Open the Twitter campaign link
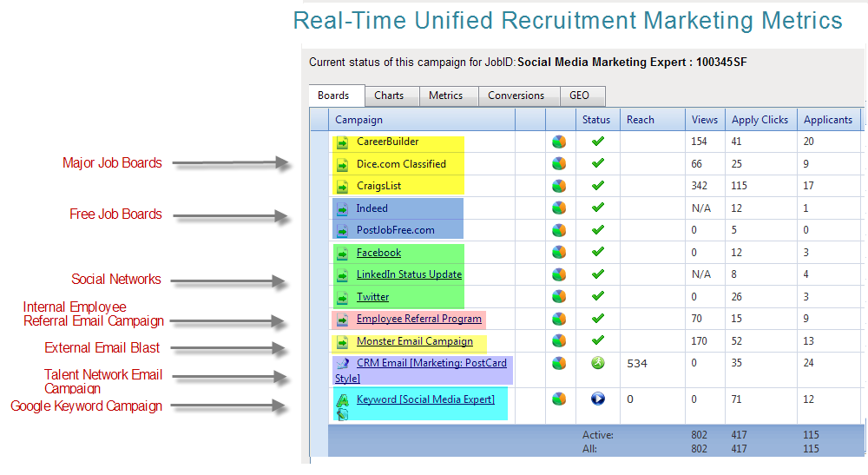Screen dimensions: 868x475 372,297
